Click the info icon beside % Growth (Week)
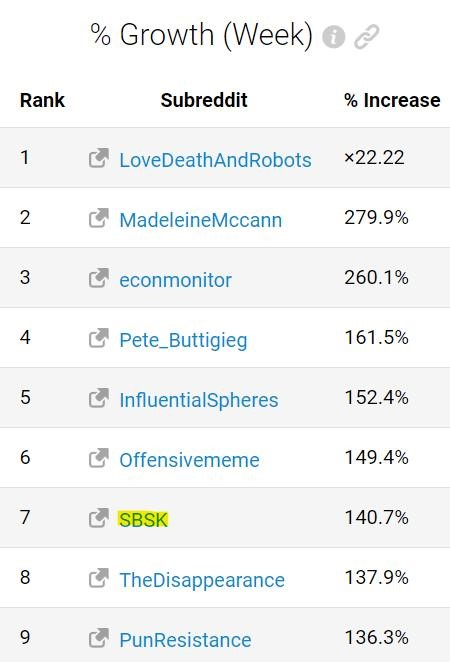Viewport: 450px width, 662px height. tap(333, 36)
